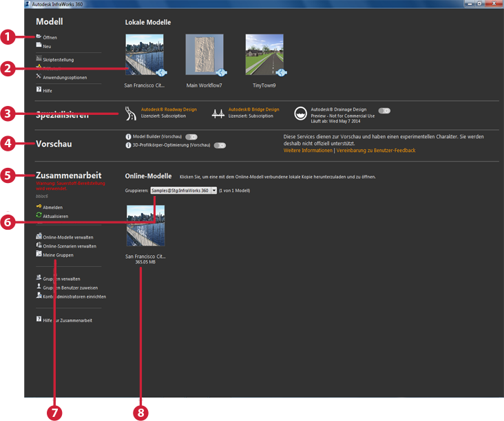Click the Anwendungsoptionen tools icon

click(39, 76)
